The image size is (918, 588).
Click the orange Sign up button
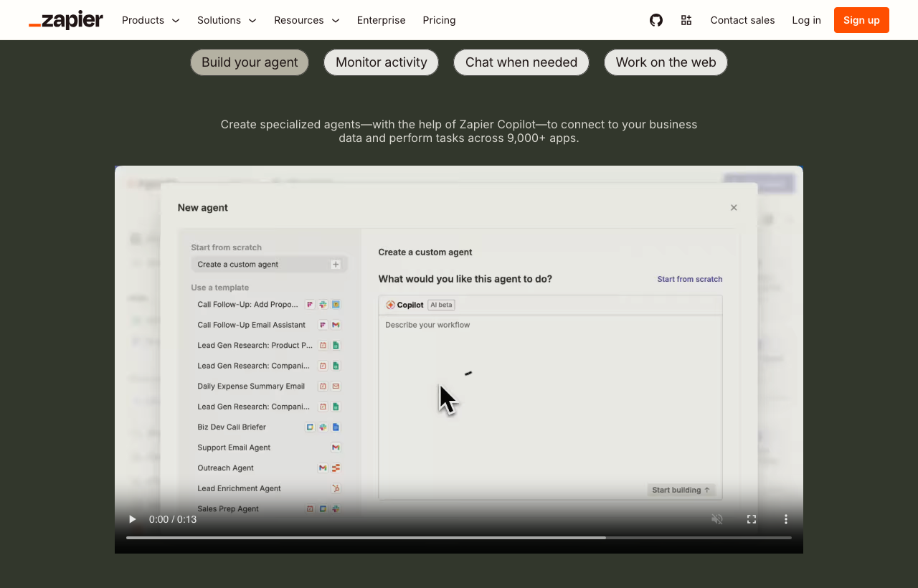tap(861, 20)
